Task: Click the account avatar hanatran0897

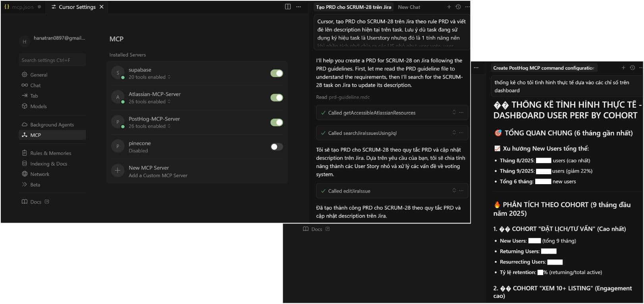Action: (x=25, y=41)
